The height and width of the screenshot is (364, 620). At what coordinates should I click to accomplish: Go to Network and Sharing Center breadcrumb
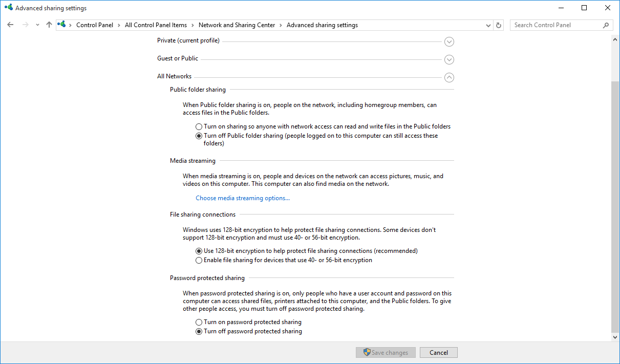pyautogui.click(x=237, y=25)
